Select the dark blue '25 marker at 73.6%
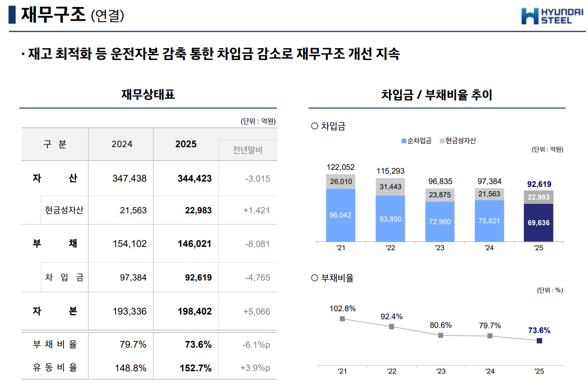This screenshot has height=385, width=588. [539, 341]
